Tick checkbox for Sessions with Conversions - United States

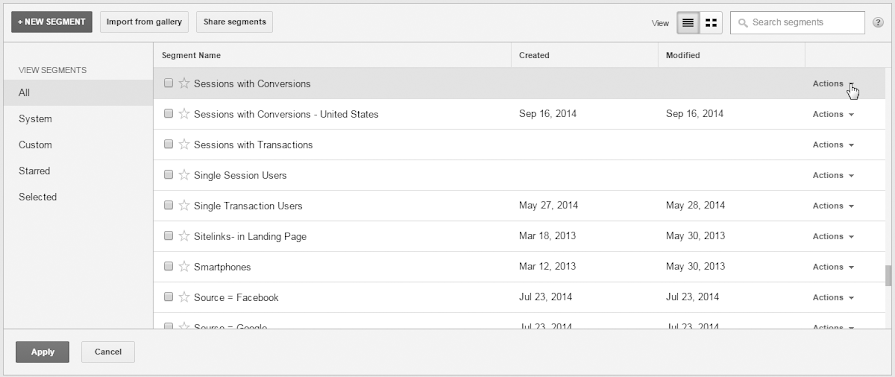click(168, 114)
